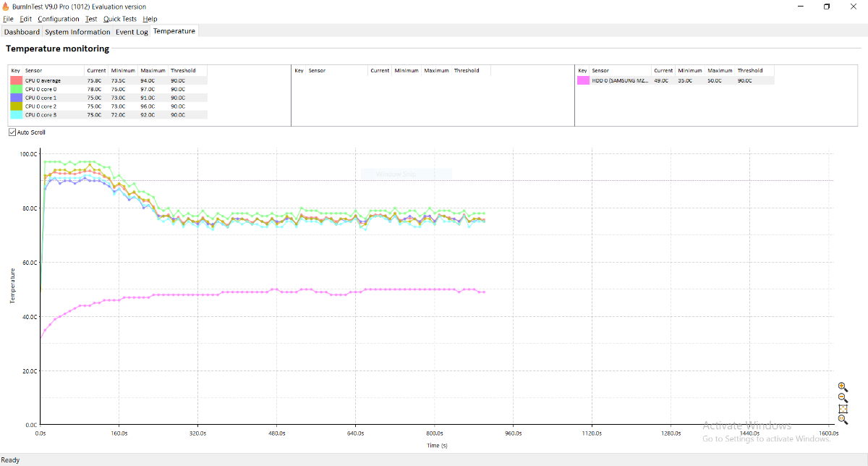Open the Configuration menu
This screenshot has width=868, height=466.
[x=58, y=19]
